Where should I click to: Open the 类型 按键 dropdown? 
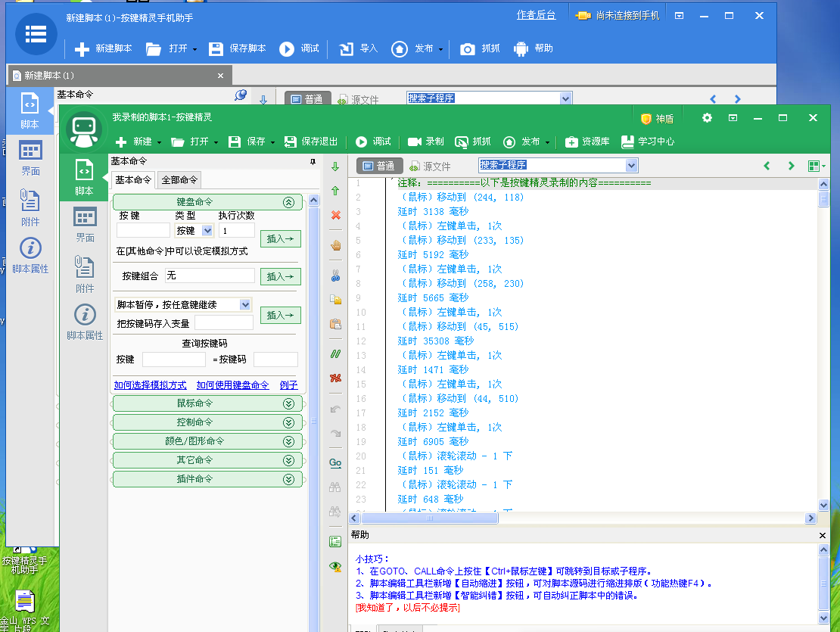click(x=207, y=230)
